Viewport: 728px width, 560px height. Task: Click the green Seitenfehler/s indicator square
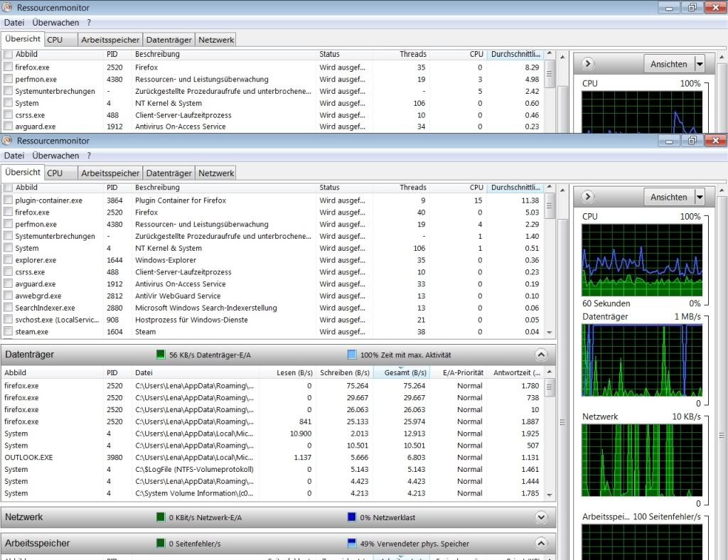point(161,544)
